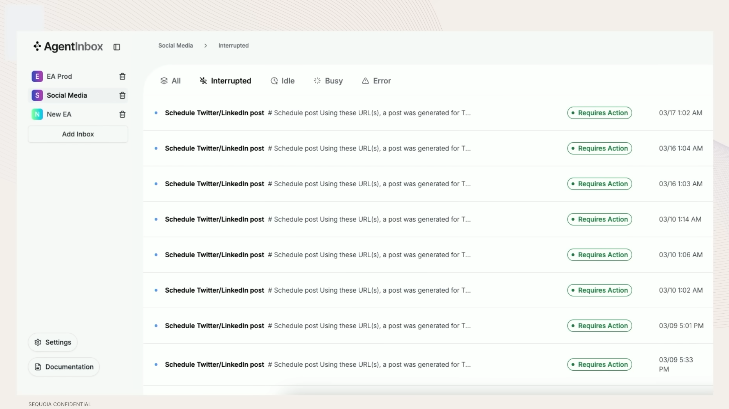
Task: Show the All threads tab
Action: coord(170,81)
